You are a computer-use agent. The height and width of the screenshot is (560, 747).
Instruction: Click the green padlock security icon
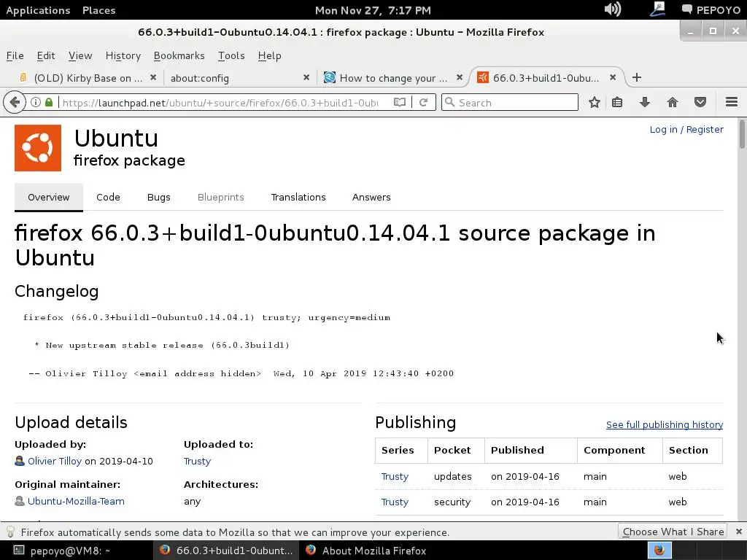tap(49, 102)
